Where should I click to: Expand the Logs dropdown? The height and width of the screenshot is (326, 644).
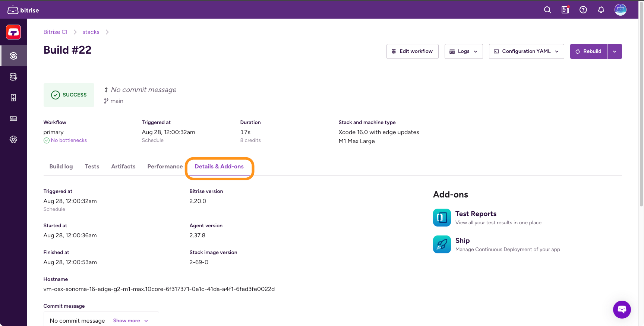(463, 51)
